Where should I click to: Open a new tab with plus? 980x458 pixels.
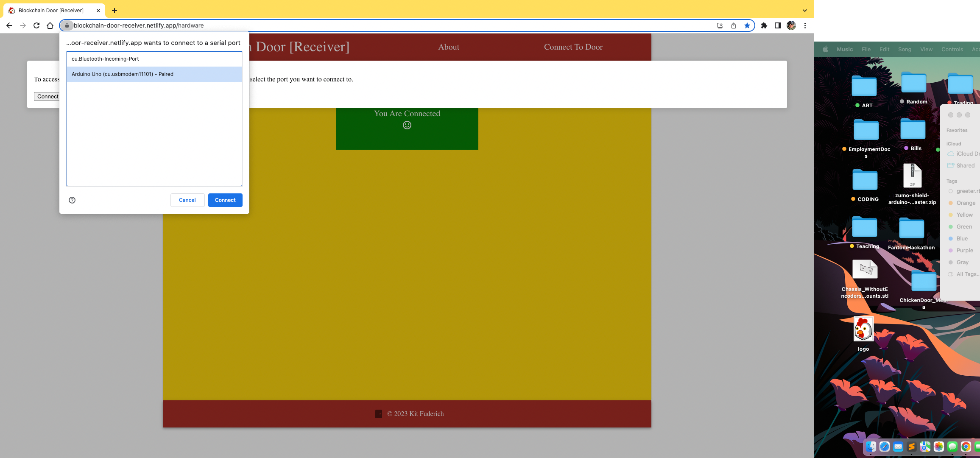(x=114, y=11)
